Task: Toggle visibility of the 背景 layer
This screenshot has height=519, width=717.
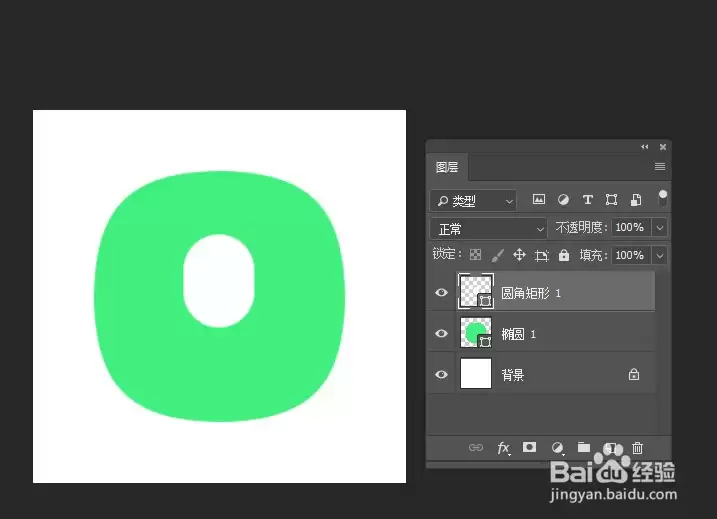Action: 441,375
